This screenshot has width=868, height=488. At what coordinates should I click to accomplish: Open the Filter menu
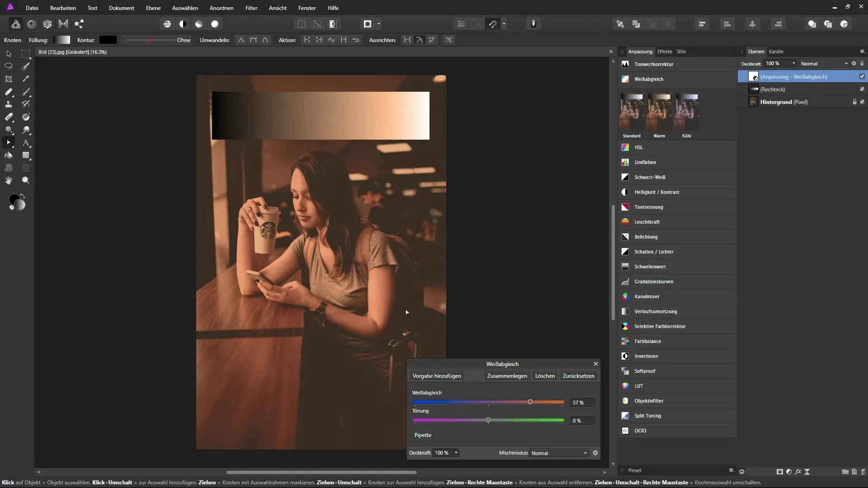pos(251,8)
